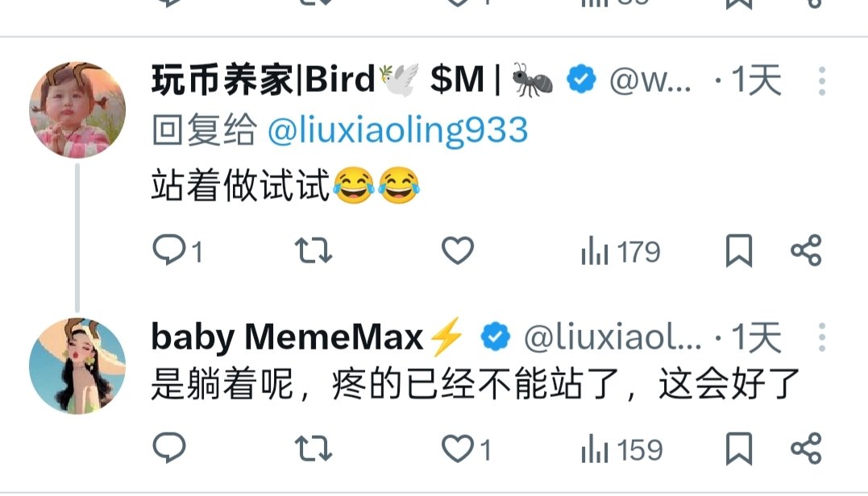Retweet baby MemeMax's reply
Image resolution: width=868 pixels, height=496 pixels.
pos(314,448)
